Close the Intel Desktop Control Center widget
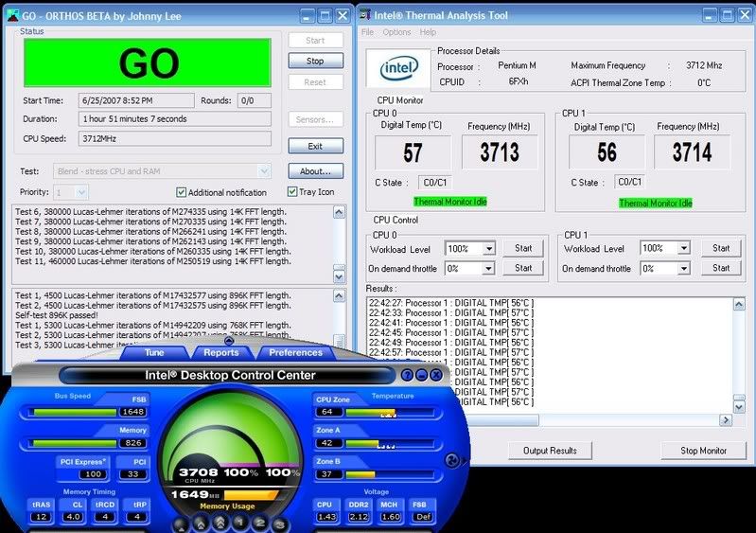This screenshot has height=533, width=756. click(436, 375)
